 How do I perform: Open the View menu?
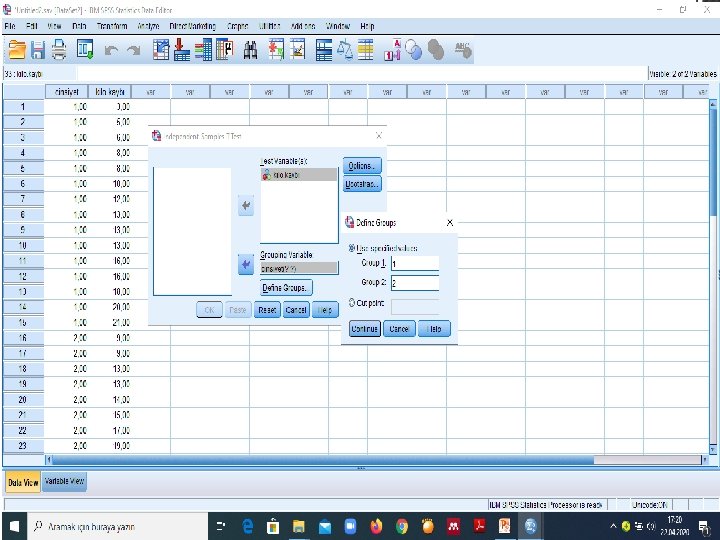(54, 26)
